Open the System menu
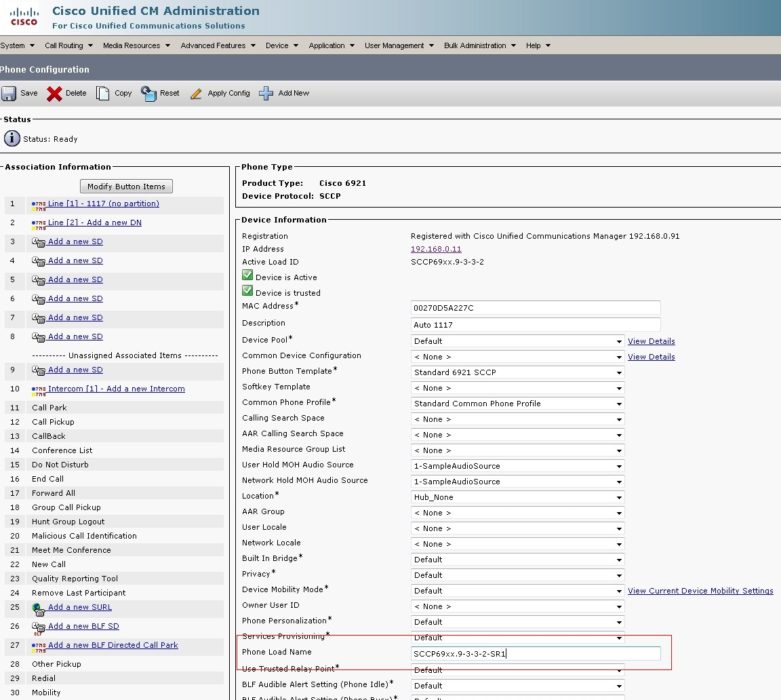Image resolution: width=781 pixels, height=700 pixels. [18, 45]
